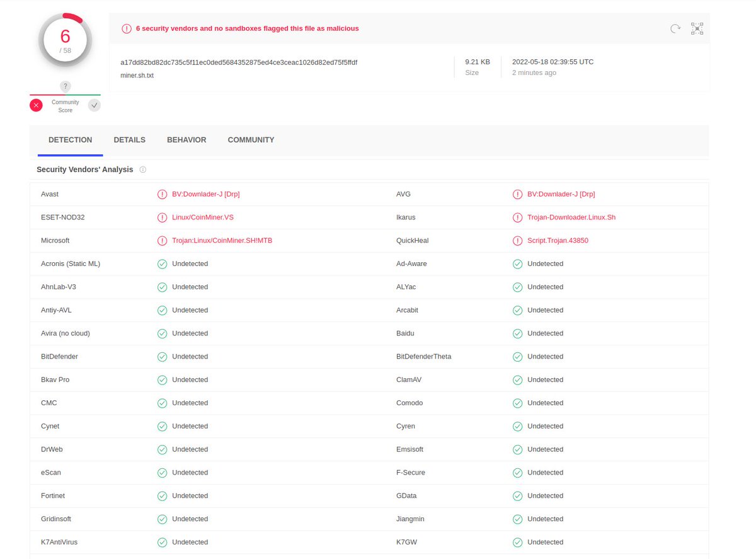
Task: Click the ESET-NOD32 alert icon
Action: [x=162, y=217]
